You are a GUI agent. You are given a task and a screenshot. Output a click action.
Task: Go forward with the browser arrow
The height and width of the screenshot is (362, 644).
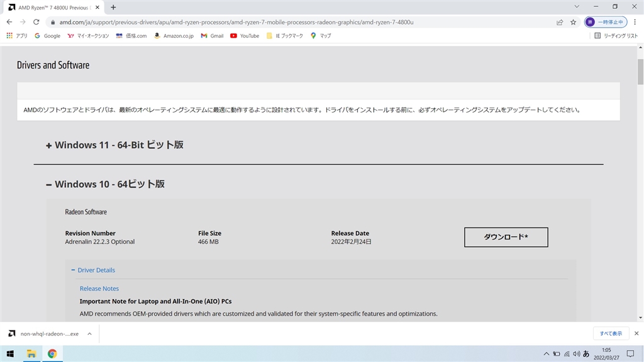[x=23, y=22]
